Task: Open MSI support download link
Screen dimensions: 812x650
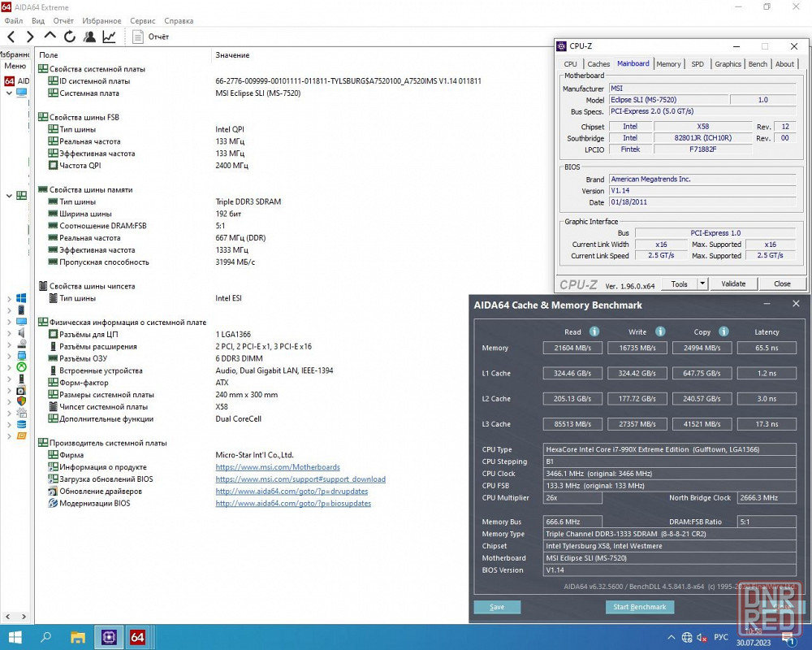Action: tap(300, 479)
